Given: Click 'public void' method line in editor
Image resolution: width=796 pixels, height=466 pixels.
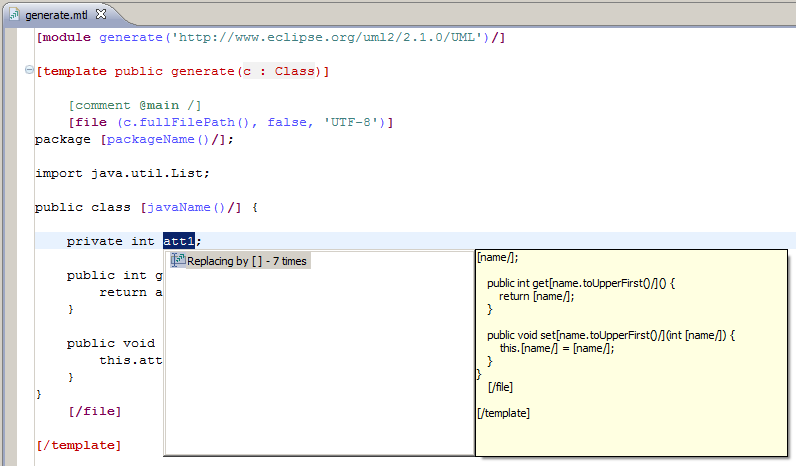Looking at the screenshot, I should pos(111,343).
